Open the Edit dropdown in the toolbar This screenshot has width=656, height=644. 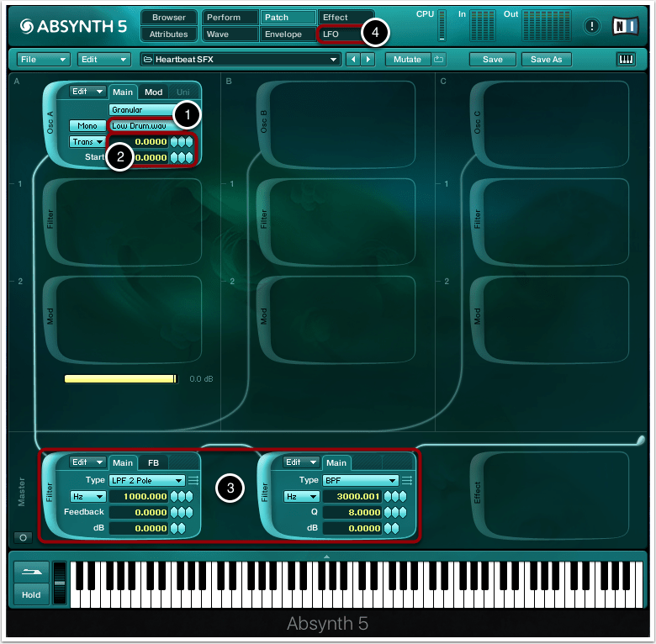pos(103,60)
